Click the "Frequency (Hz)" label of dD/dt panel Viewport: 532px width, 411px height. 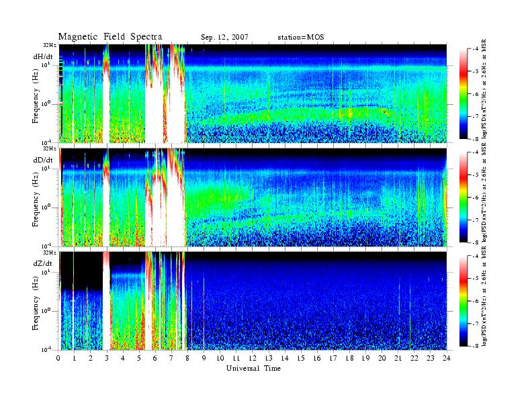point(36,200)
